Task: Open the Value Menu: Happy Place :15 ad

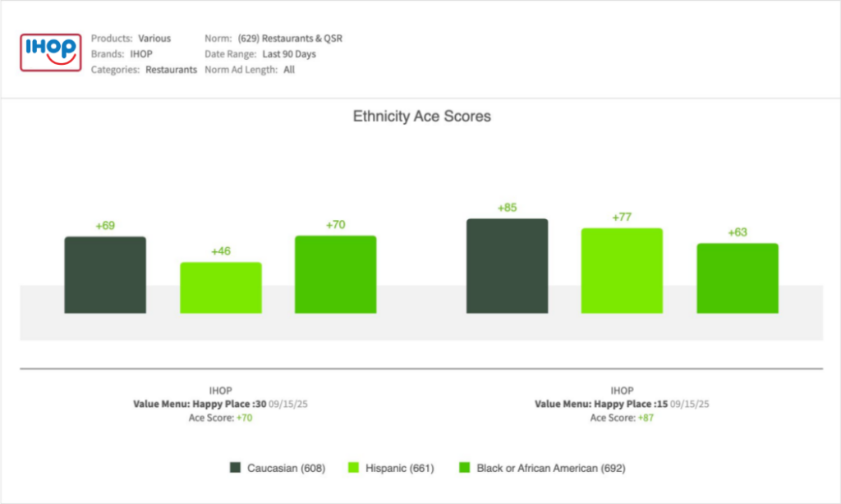Action: tap(600, 405)
